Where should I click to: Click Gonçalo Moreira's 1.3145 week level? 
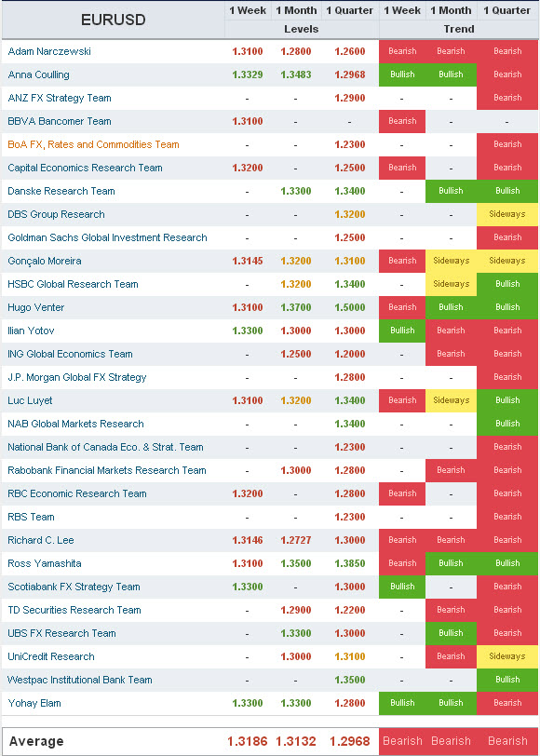click(x=248, y=261)
